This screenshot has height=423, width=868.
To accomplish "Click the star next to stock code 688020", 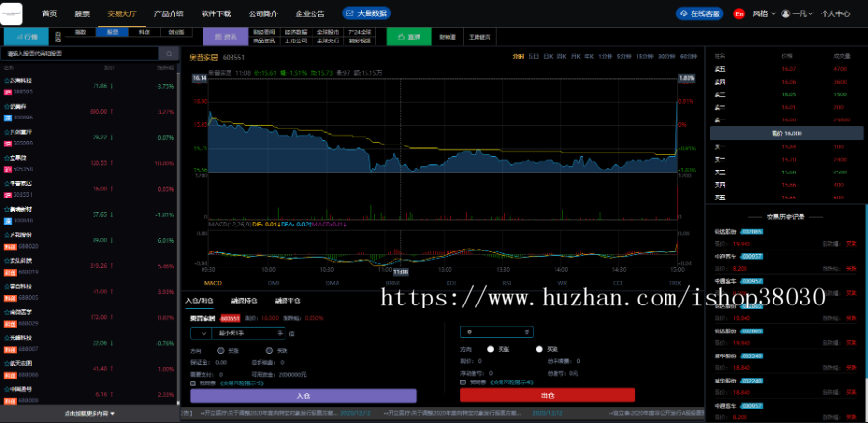I will coord(7,235).
